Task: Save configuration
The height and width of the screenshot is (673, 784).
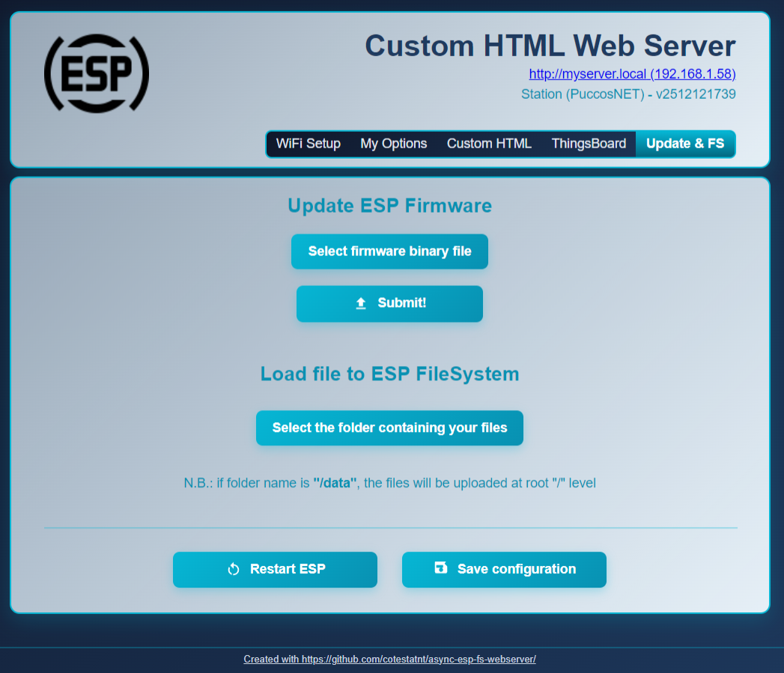Action: click(x=504, y=570)
